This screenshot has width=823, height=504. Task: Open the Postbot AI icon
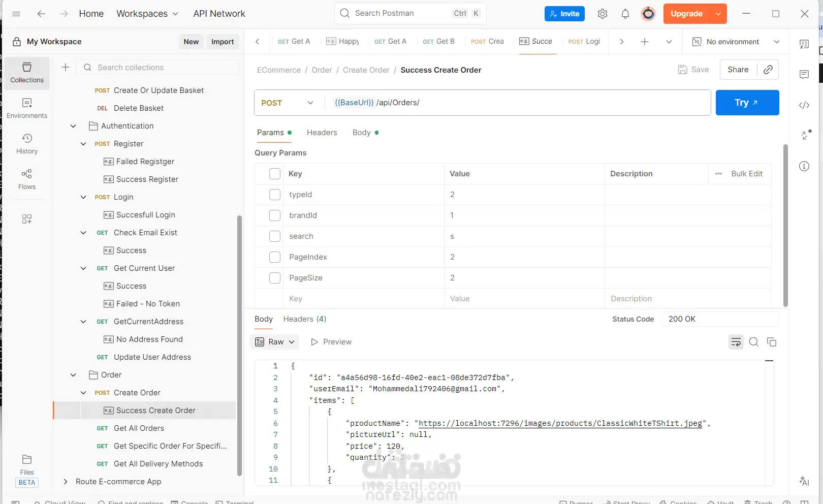[x=804, y=481]
